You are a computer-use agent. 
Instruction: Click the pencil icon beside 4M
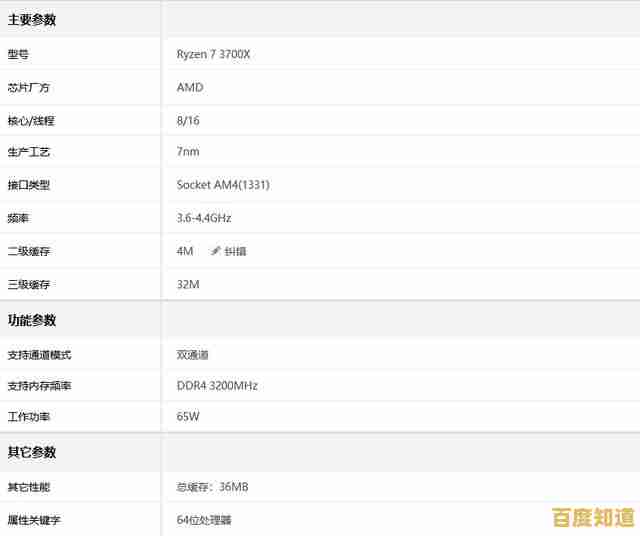[215, 251]
